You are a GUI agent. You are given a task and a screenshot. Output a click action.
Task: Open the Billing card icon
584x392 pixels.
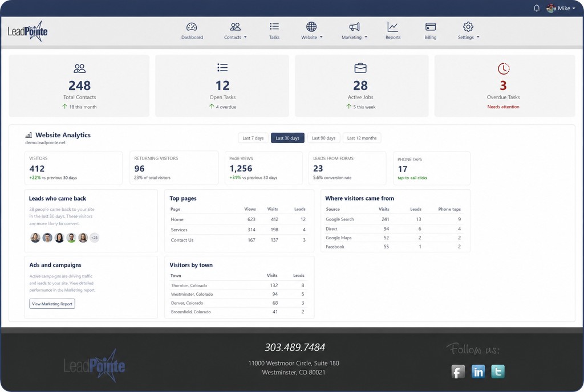430,27
